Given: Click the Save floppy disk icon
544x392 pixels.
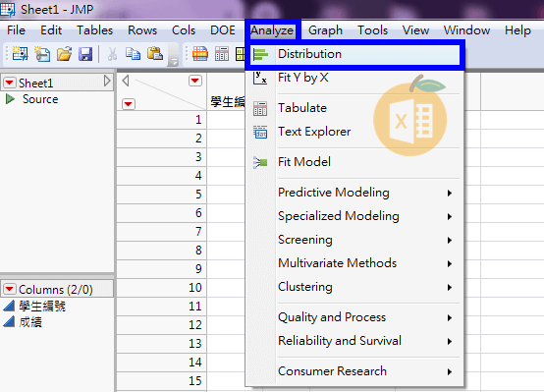Looking at the screenshot, I should pos(85,54).
